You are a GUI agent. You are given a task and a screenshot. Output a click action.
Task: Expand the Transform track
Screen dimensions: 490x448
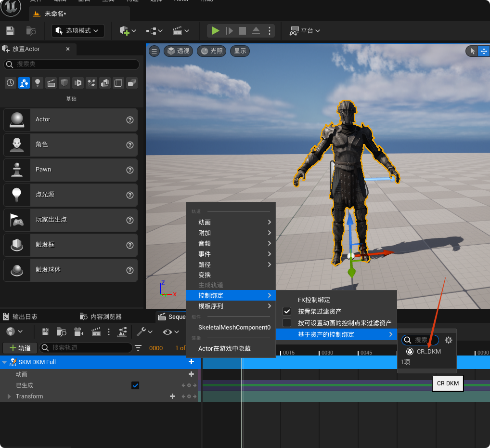[9, 396]
